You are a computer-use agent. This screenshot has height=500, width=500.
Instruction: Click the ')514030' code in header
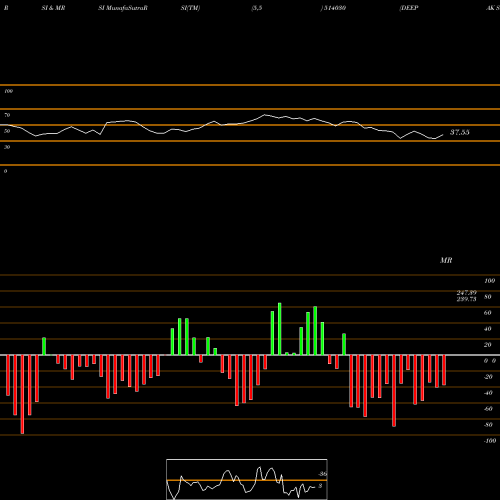coord(333,8)
